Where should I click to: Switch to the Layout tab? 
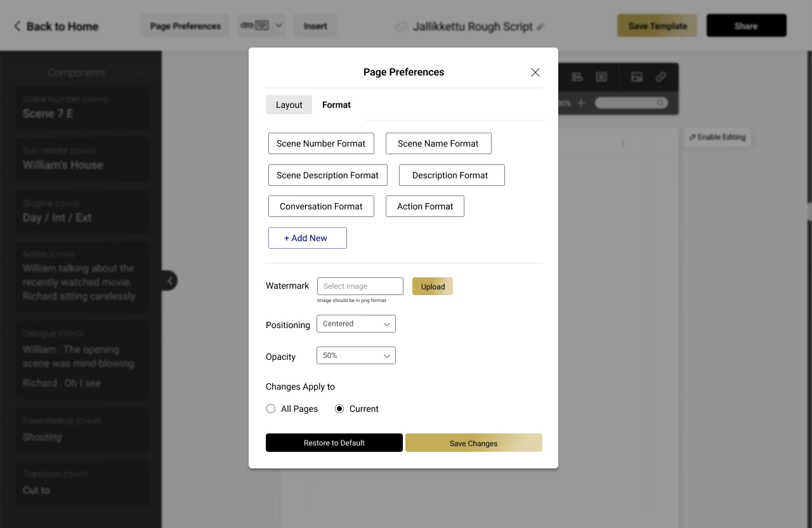[x=289, y=105]
